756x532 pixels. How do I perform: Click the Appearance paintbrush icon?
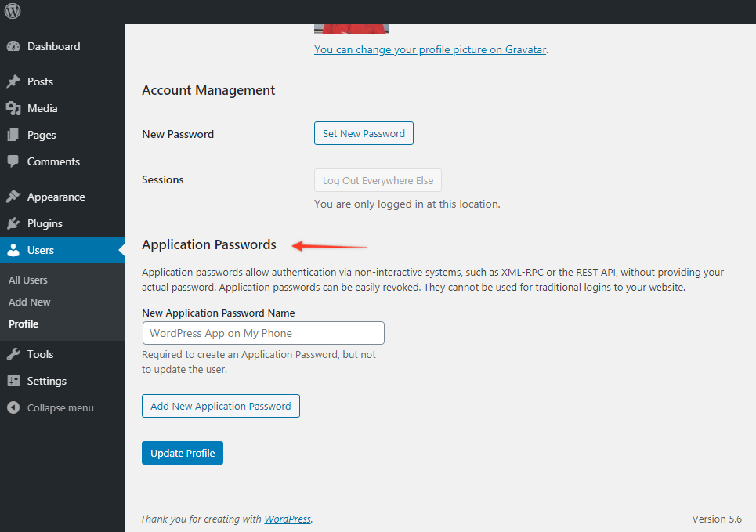[13, 197]
